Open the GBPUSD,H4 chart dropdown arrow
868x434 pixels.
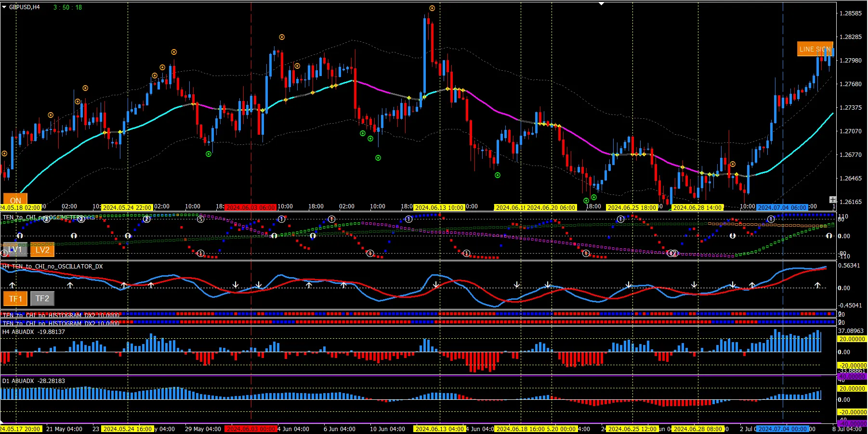pyautogui.click(x=4, y=7)
